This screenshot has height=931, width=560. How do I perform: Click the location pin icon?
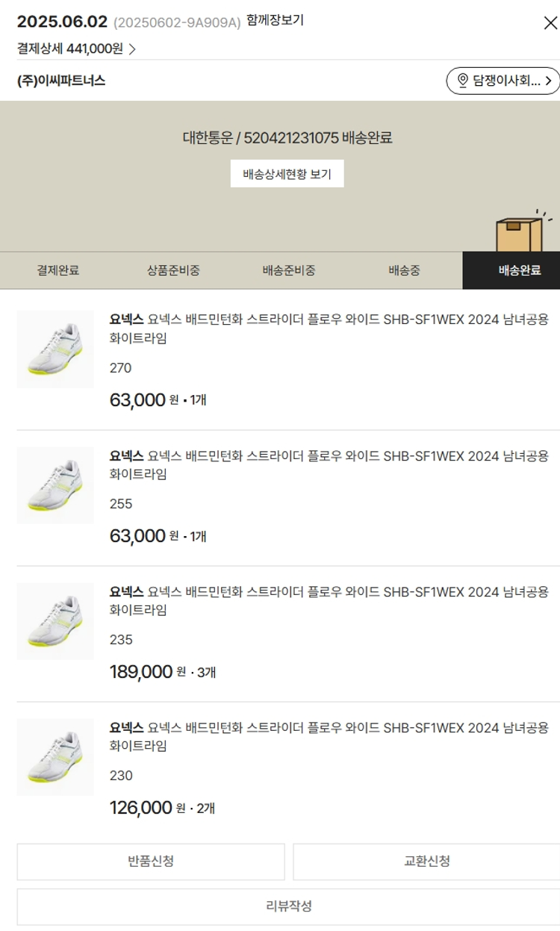point(462,81)
